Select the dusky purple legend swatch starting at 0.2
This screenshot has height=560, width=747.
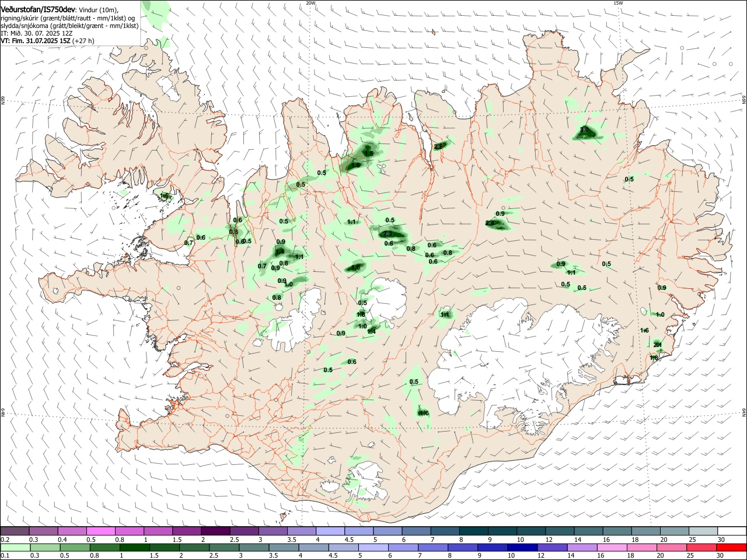pos(16,531)
